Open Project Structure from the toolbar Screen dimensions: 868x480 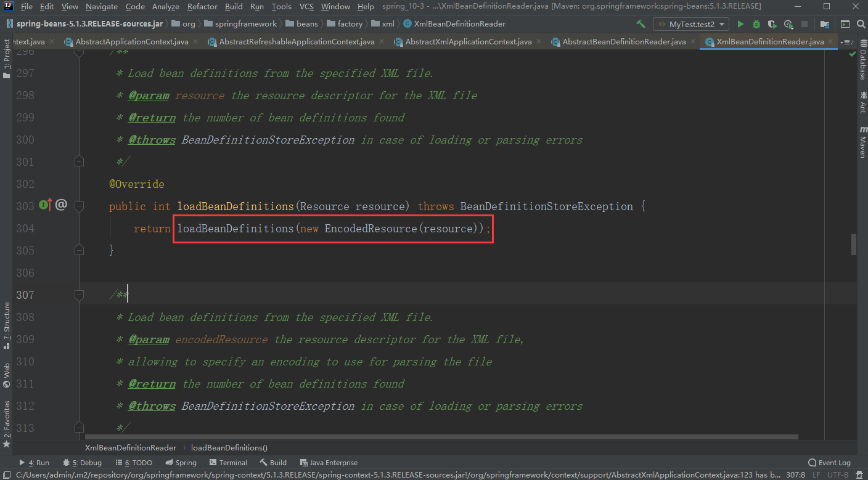824,24
